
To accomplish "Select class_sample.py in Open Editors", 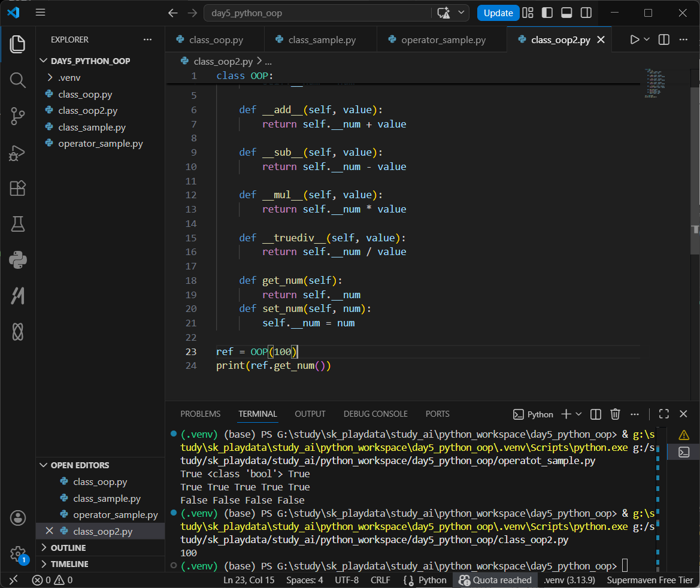I will [101, 498].
